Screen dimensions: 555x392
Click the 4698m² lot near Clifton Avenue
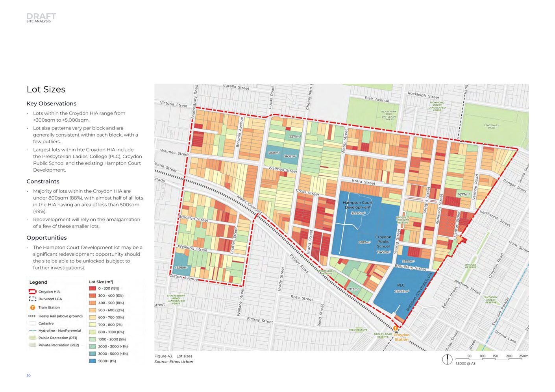[180, 267]
